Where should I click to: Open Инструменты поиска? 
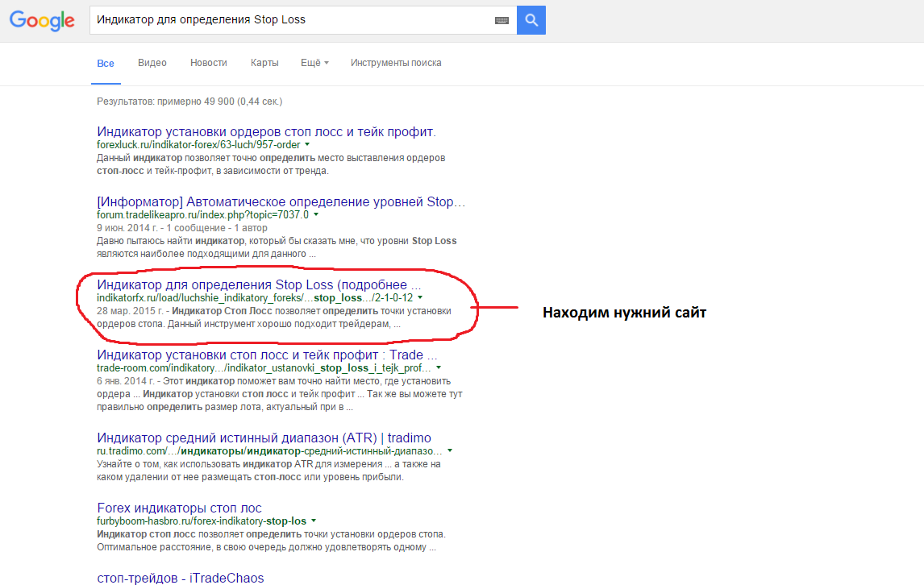point(396,62)
